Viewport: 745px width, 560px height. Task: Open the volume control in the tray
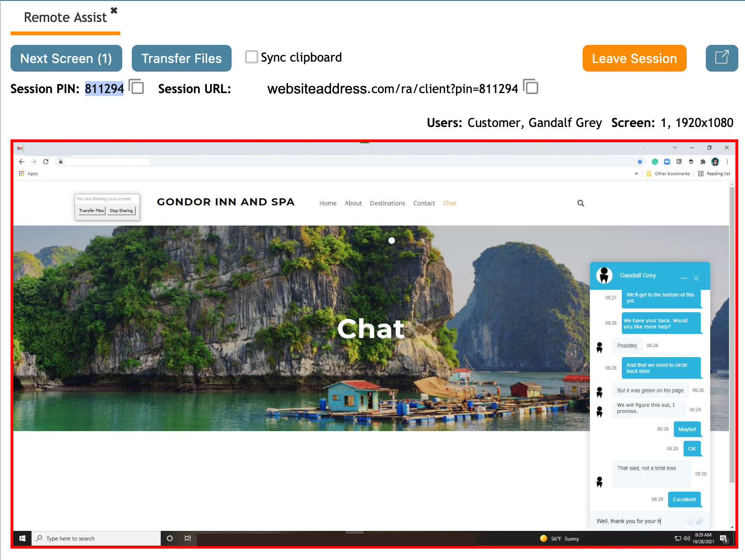[687, 539]
